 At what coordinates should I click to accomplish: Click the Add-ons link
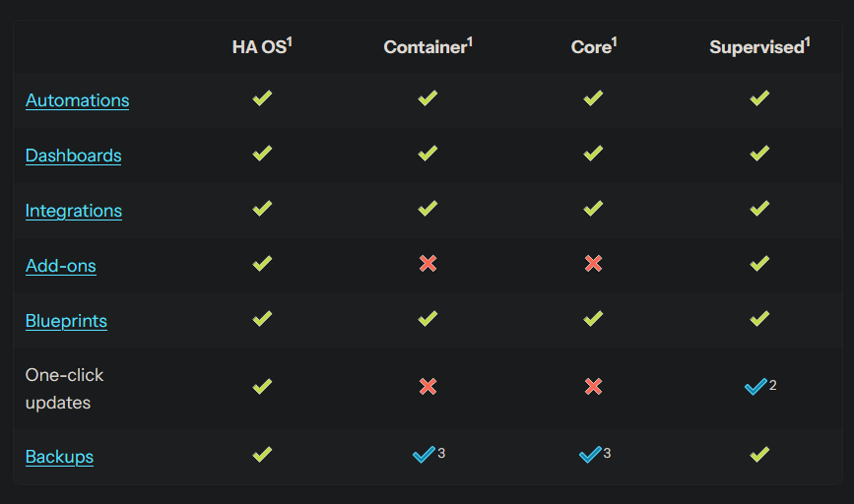pos(60,266)
